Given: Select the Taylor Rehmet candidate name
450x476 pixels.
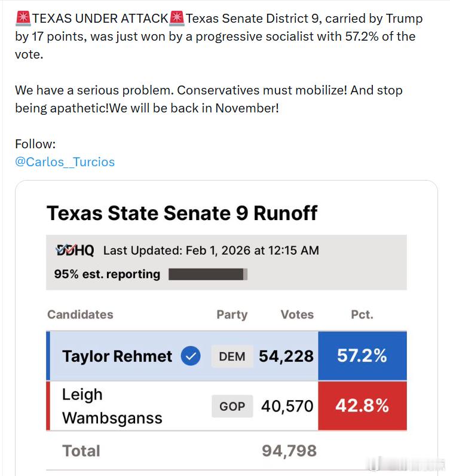Looking at the screenshot, I should (x=117, y=356).
